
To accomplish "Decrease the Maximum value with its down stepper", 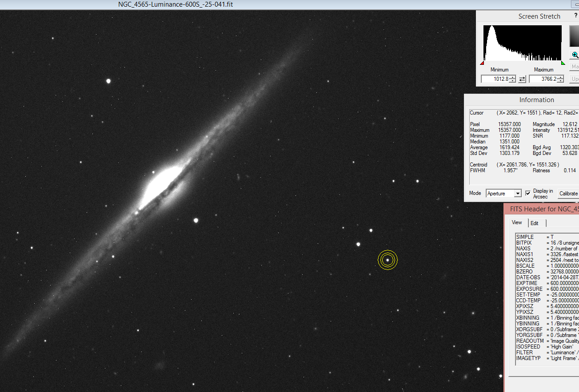I will coord(561,81).
